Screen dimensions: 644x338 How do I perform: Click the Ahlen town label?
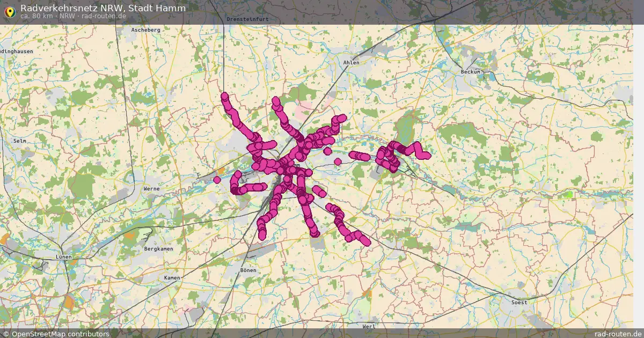351,63
